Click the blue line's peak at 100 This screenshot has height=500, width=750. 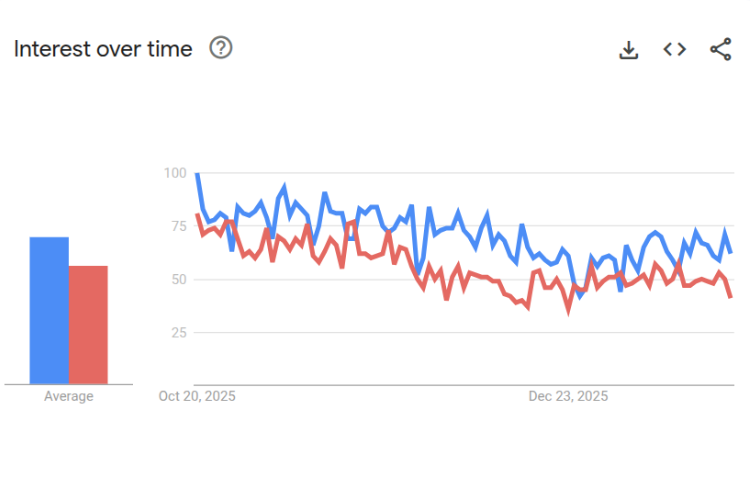(x=197, y=174)
